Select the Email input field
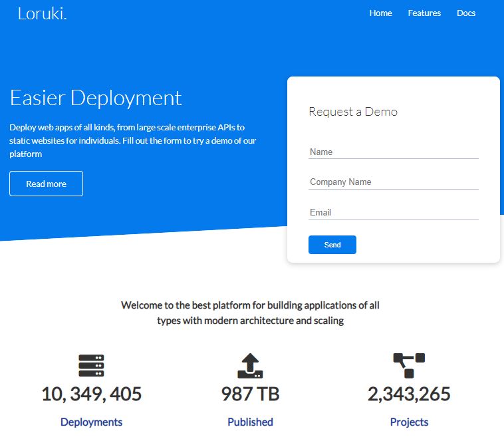 click(x=393, y=212)
